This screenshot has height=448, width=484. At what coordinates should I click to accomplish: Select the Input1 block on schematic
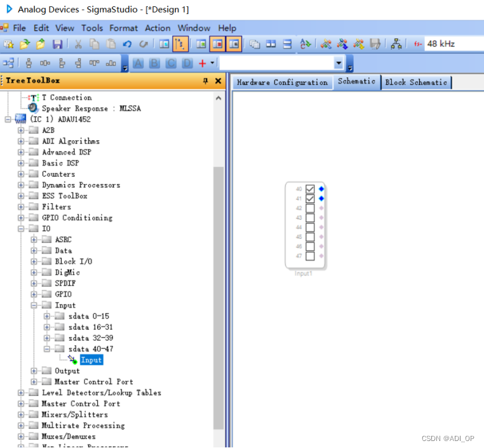click(306, 226)
